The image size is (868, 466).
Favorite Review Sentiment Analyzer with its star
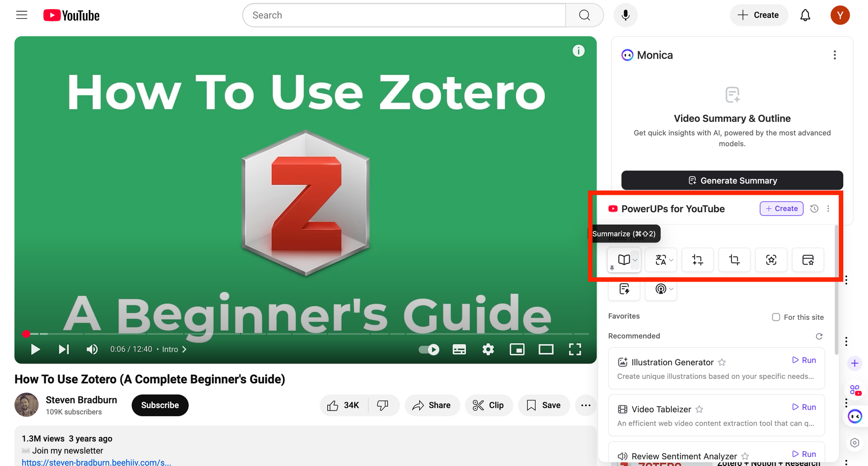pyautogui.click(x=745, y=456)
